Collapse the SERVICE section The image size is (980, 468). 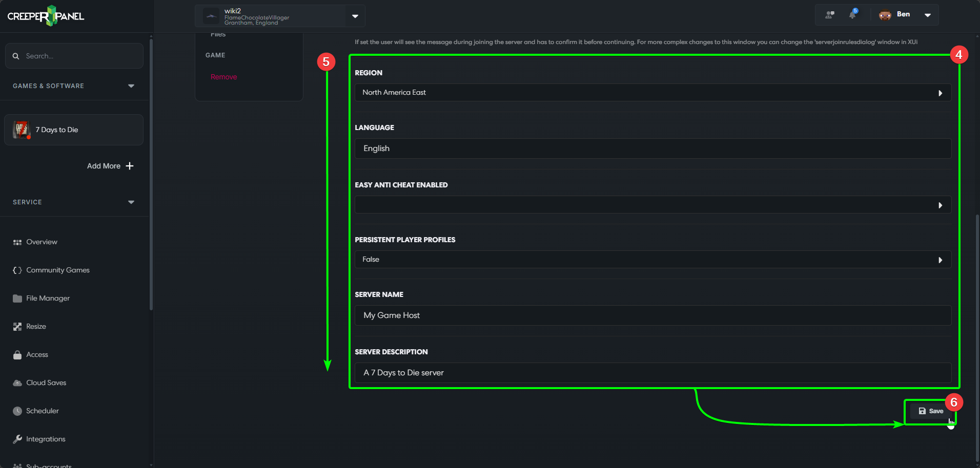[131, 202]
